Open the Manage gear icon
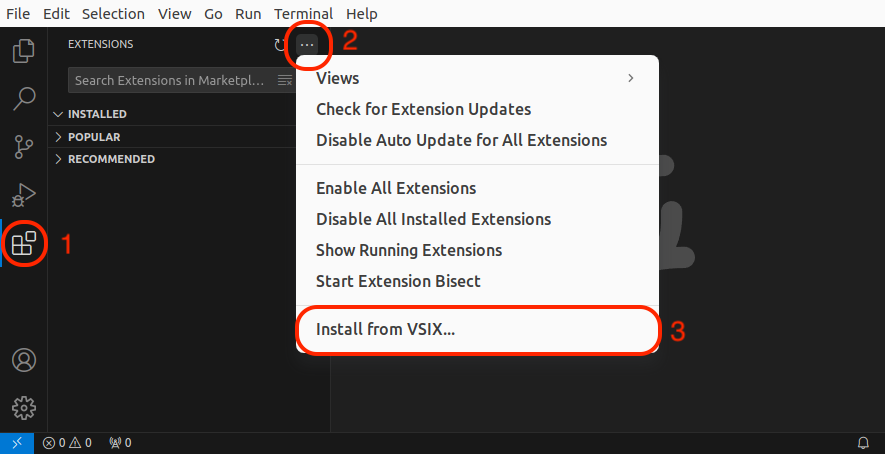Image resolution: width=885 pixels, height=454 pixels. tap(24, 408)
